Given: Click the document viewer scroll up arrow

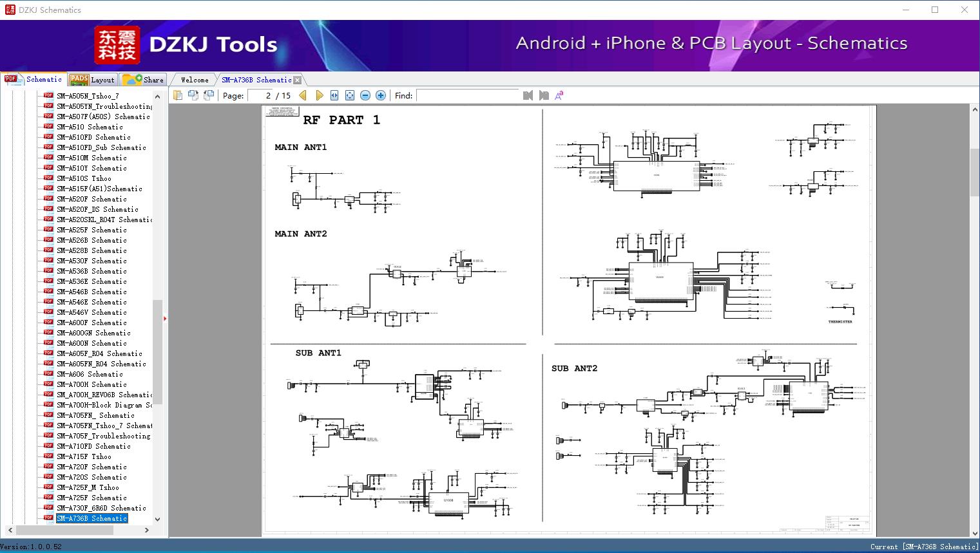Looking at the screenshot, I should [x=975, y=110].
